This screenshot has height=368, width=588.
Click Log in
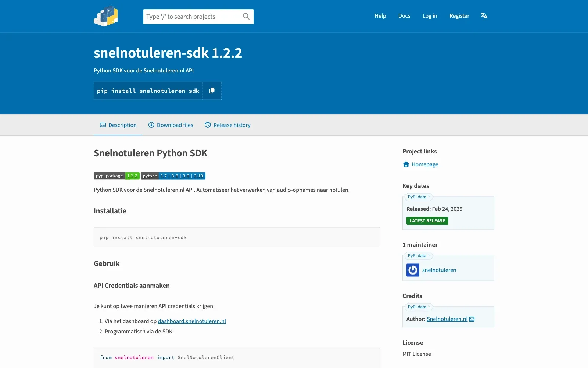[x=430, y=16]
